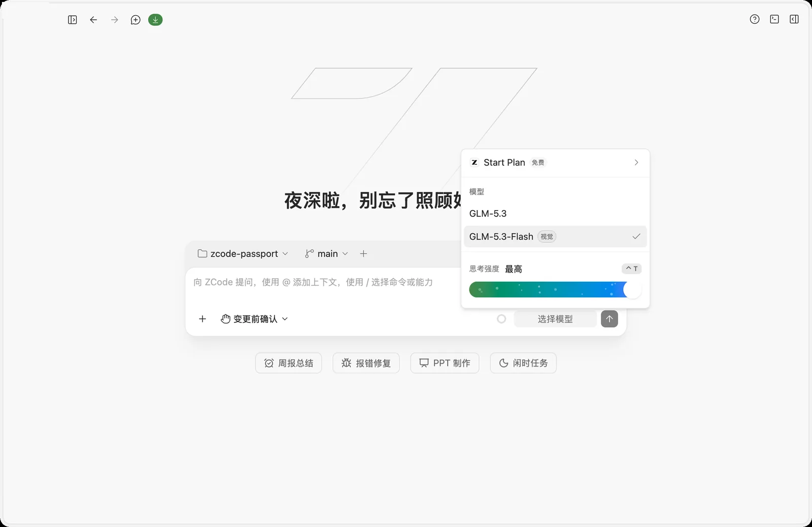Click the green download update icon
This screenshot has height=527, width=812.
(155, 20)
